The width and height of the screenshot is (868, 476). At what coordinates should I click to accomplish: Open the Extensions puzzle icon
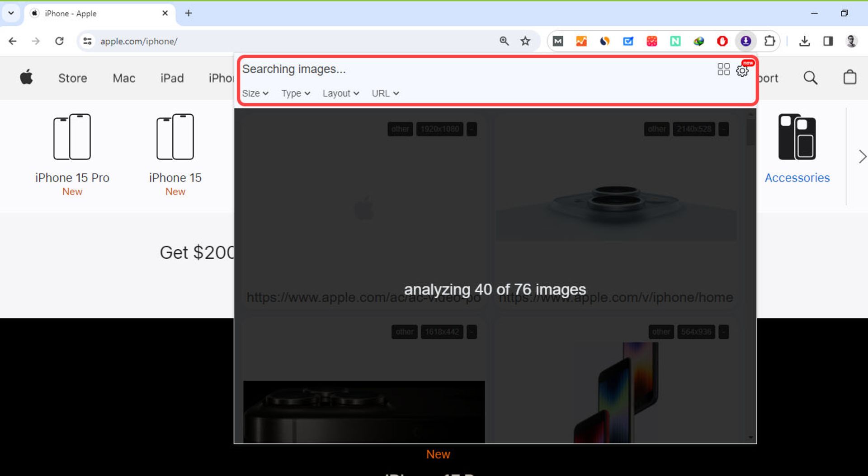tap(769, 41)
